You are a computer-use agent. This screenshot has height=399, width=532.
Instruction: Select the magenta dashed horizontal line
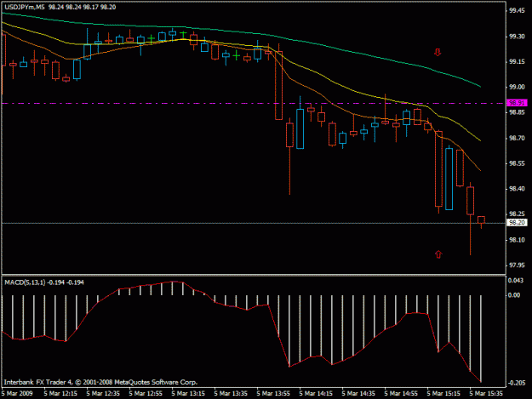pyautogui.click(x=254, y=103)
